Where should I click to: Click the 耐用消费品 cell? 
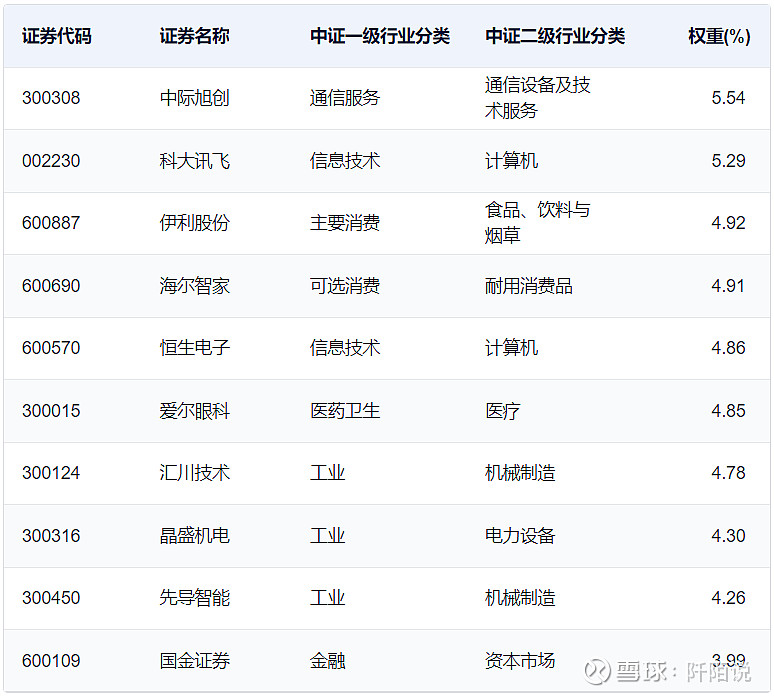click(x=529, y=286)
